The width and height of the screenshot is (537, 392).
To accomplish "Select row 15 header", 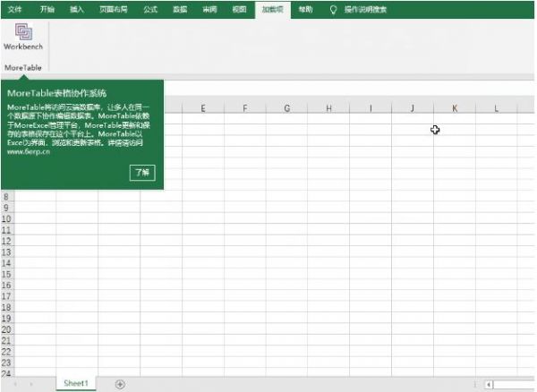I will pos(6,274).
